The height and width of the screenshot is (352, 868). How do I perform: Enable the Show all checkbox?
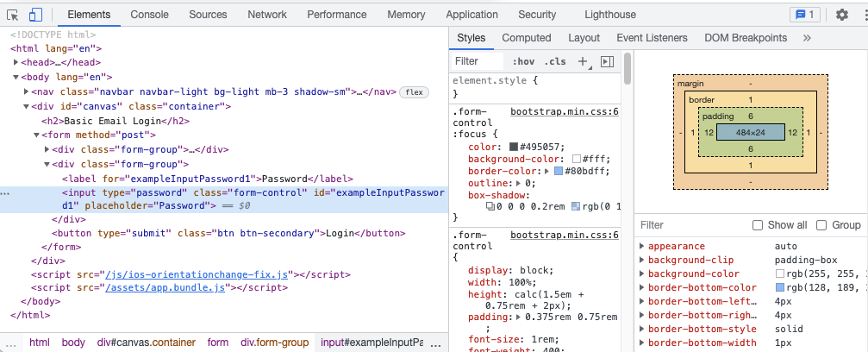[x=758, y=225]
